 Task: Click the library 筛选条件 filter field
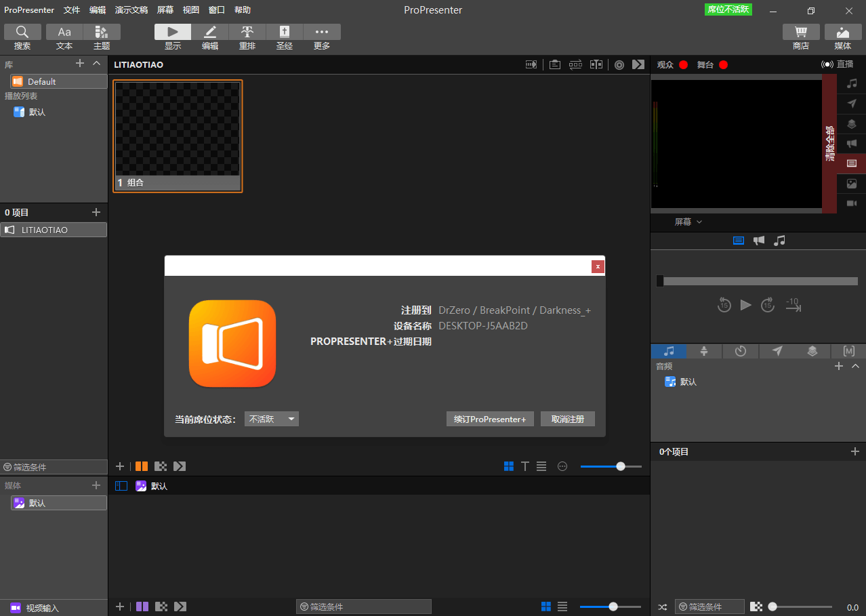click(54, 467)
